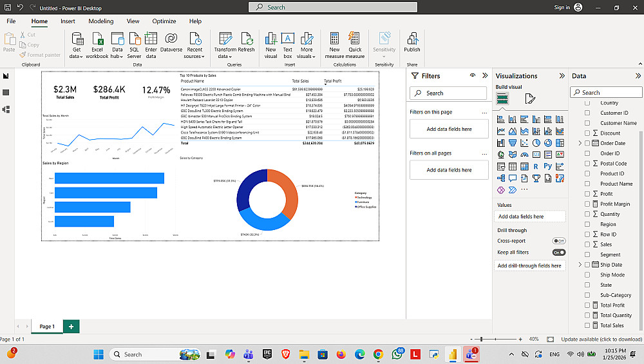This screenshot has width=644, height=364.
Task: Switch to the Optimize ribbon tab
Action: pos(164,21)
